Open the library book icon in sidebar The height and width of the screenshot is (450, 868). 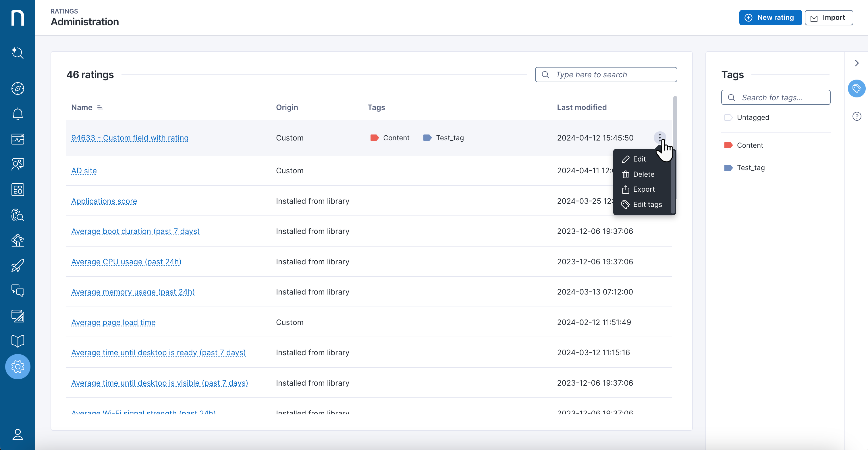click(x=18, y=341)
